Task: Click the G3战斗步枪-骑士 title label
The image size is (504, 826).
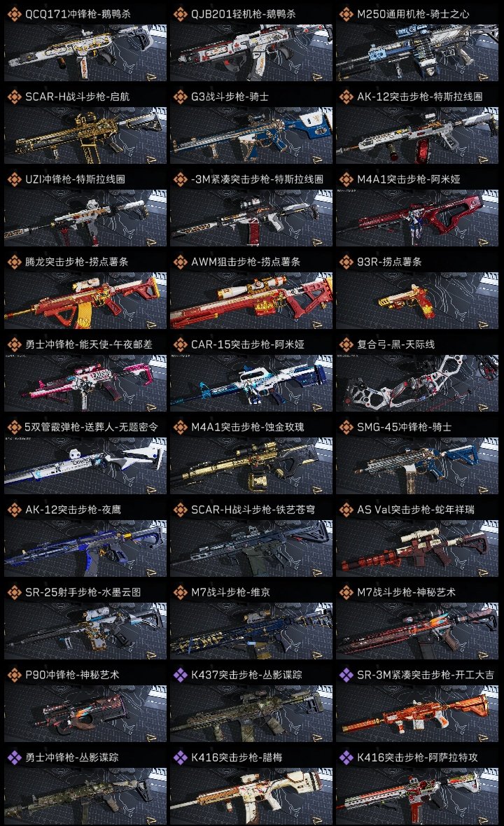Action: tap(230, 97)
